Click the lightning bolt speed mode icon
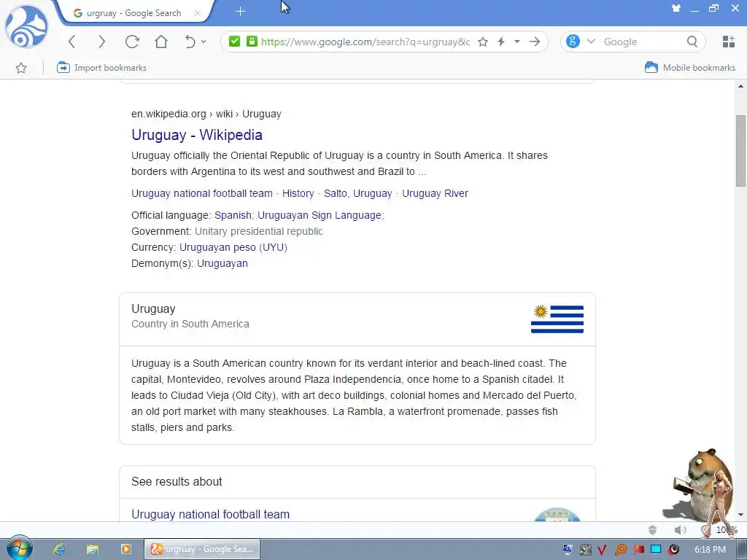 501,42
